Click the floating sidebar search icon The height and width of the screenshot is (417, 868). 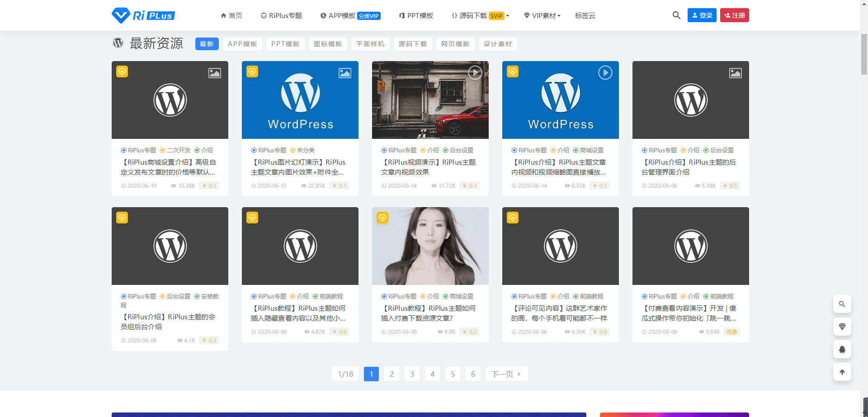coord(842,304)
